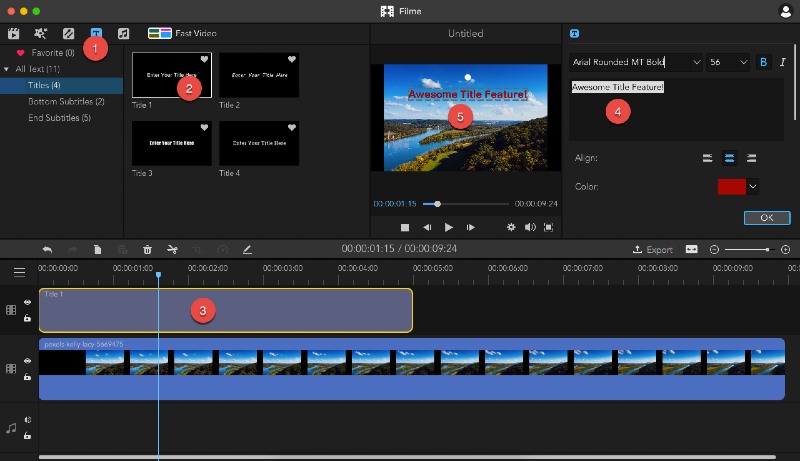Delete the selected clip

[147, 249]
